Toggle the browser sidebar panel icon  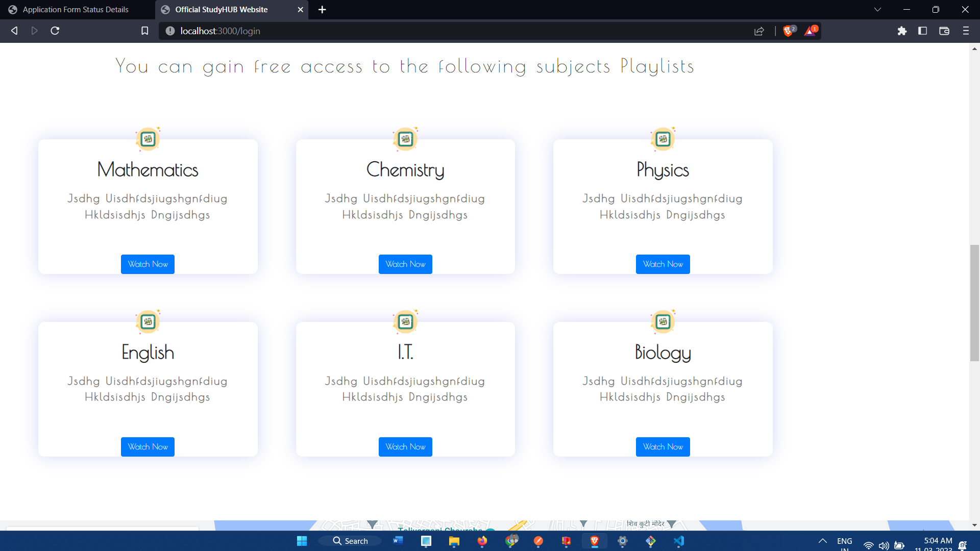pos(923,31)
